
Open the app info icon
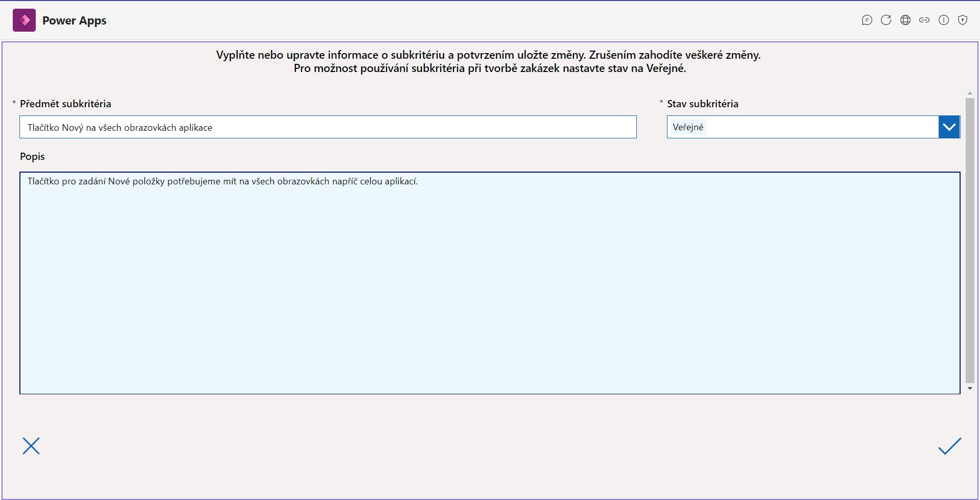pyautogui.click(x=944, y=20)
